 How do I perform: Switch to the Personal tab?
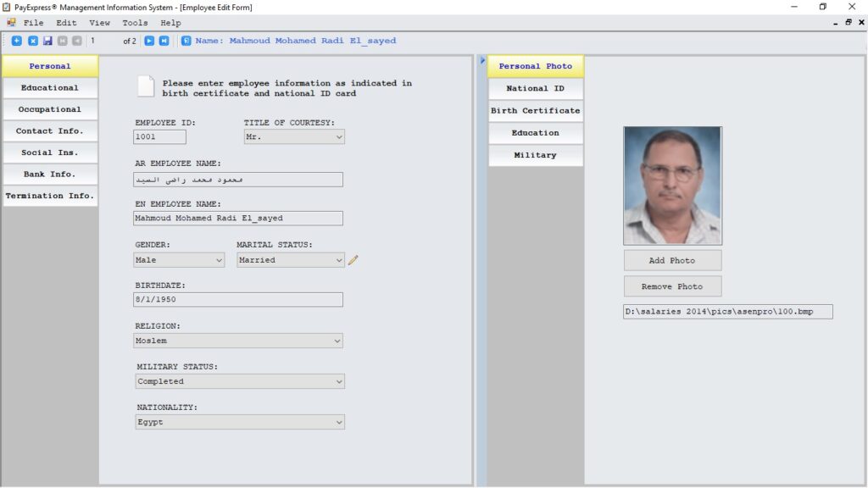tap(50, 66)
